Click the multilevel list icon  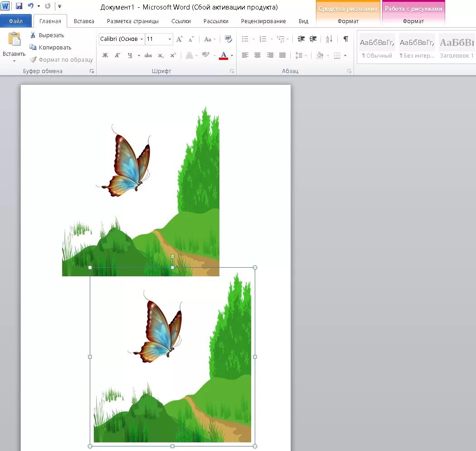(281, 39)
